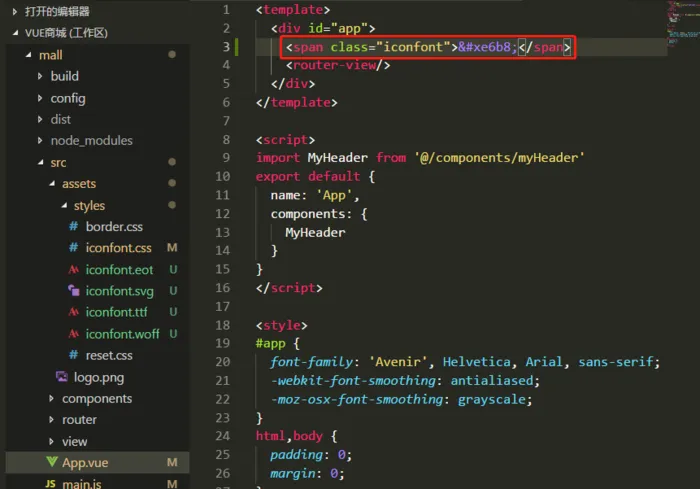Viewport: 700px width, 489px height.
Task: Click the CSS icon of iconfont.css
Action: (74, 248)
